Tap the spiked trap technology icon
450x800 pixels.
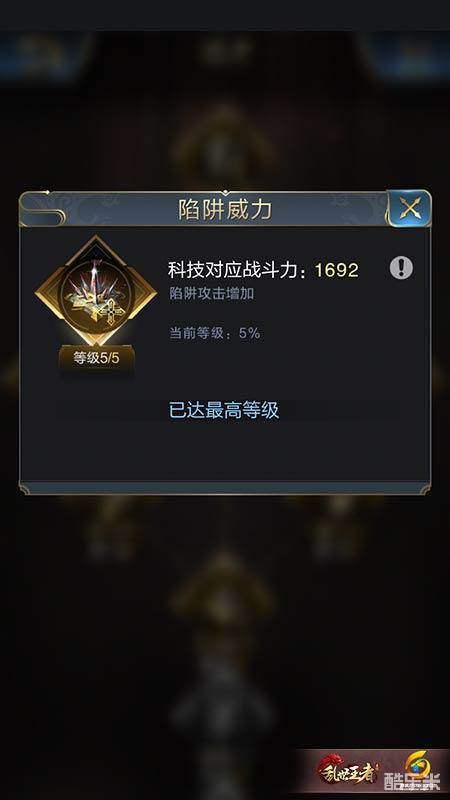(95, 291)
